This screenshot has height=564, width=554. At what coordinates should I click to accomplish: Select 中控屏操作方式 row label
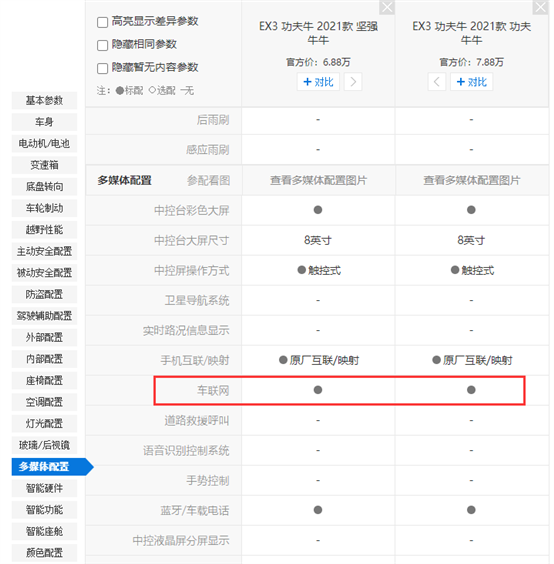(191, 271)
